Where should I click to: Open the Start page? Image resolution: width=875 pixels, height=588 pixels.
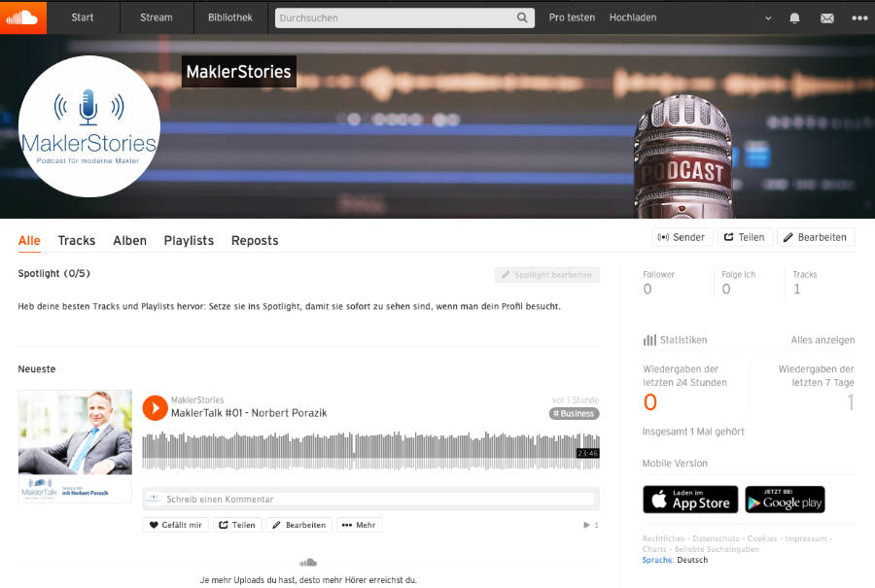pyautogui.click(x=82, y=17)
